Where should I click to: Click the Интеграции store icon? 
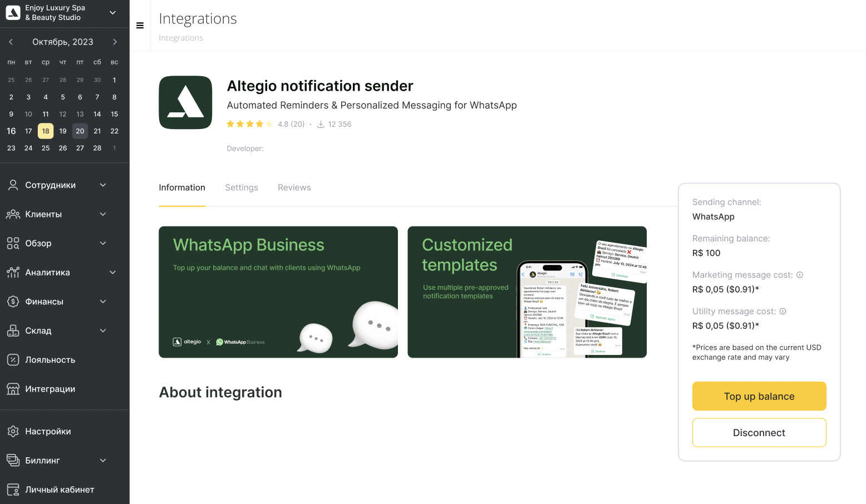13,389
